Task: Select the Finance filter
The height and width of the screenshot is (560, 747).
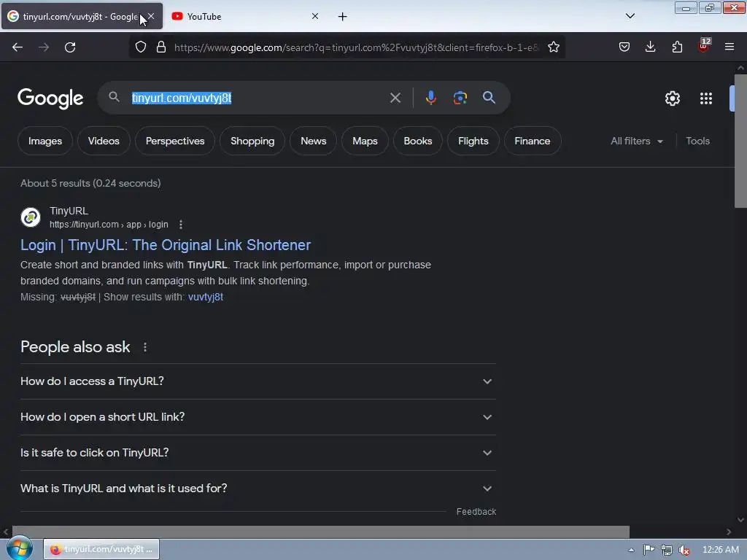Action: click(x=532, y=141)
